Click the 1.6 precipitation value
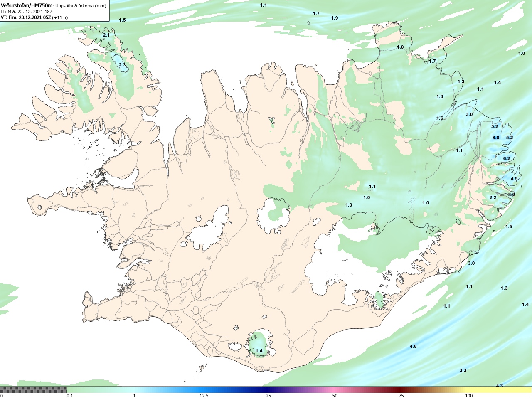This screenshot has height=399, width=532. coord(440,118)
